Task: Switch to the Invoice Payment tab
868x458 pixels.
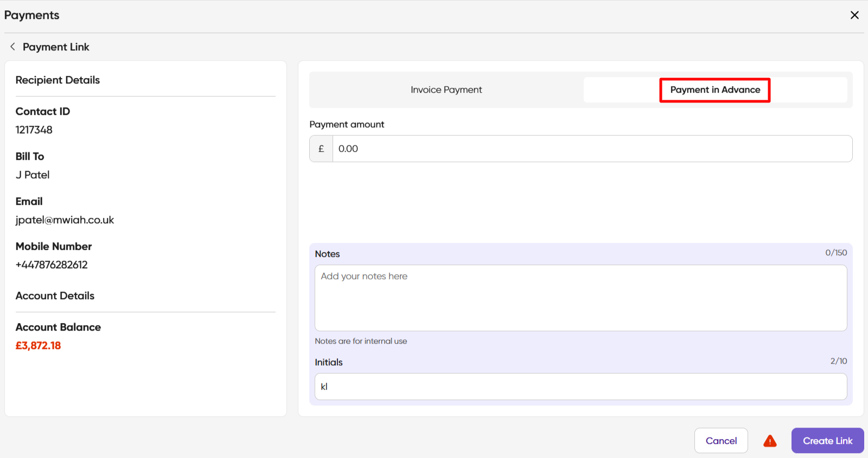Action: click(x=446, y=90)
